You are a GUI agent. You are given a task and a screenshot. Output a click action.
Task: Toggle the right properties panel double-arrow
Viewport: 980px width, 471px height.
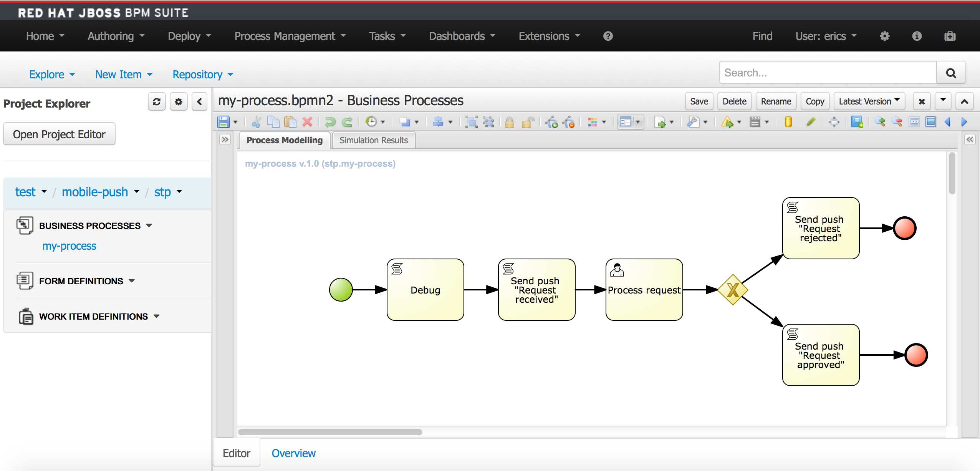(970, 139)
